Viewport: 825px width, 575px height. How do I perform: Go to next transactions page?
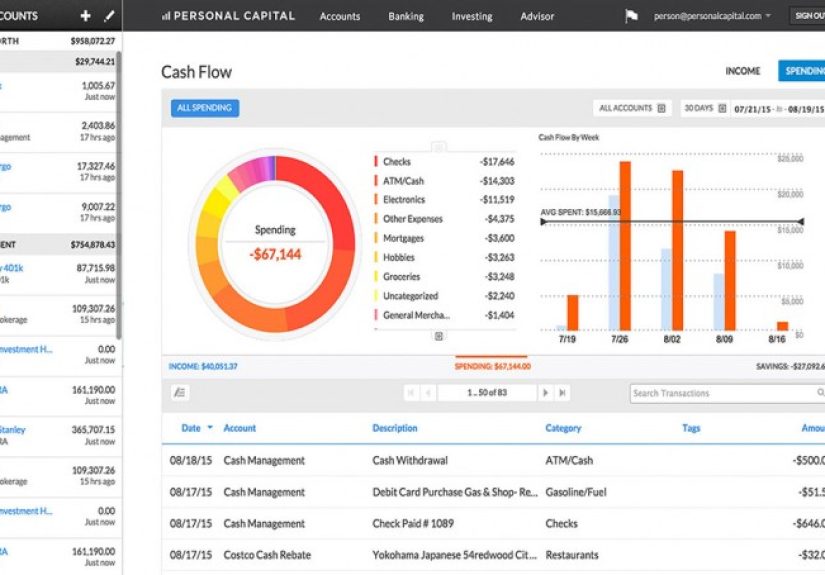click(545, 393)
